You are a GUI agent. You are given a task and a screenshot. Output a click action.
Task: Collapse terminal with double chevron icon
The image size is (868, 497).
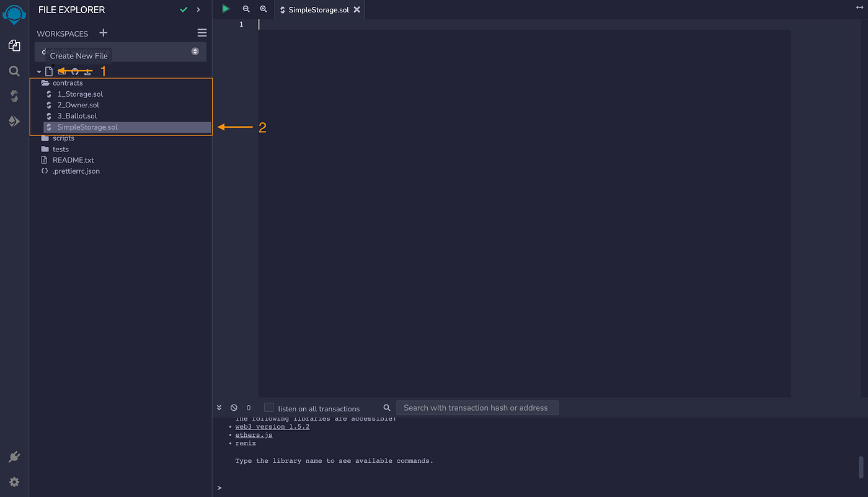219,408
